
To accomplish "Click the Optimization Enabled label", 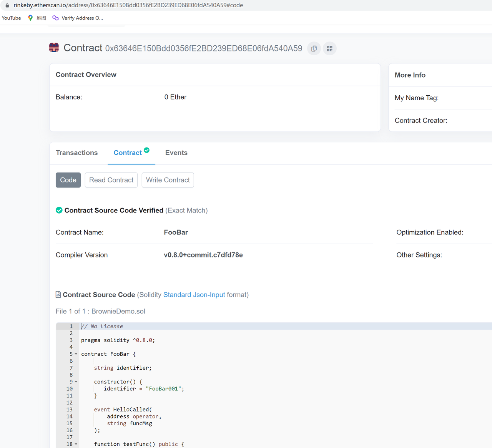I will click(x=430, y=232).
